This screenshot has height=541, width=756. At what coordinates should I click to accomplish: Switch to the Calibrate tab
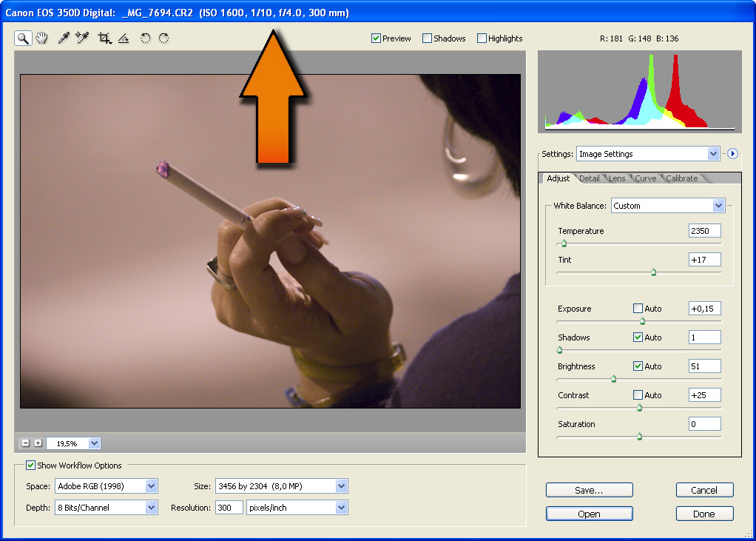pos(682,178)
